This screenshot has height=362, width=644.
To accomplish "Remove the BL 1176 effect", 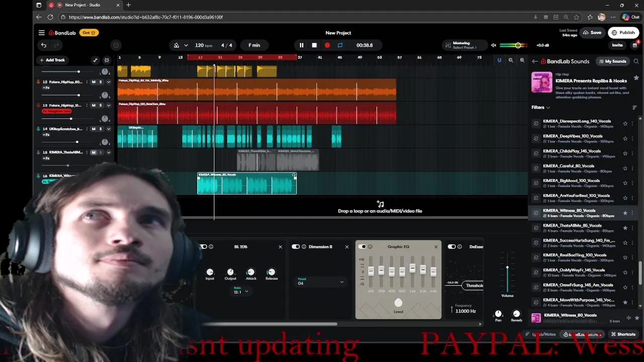I will [280, 247].
